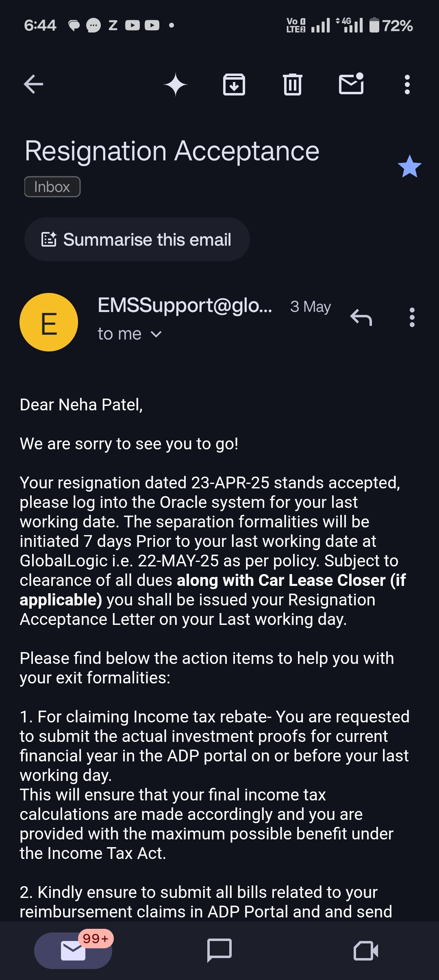Archive this Resignation Acceptance email
This screenshot has height=980, width=439.
tap(234, 85)
